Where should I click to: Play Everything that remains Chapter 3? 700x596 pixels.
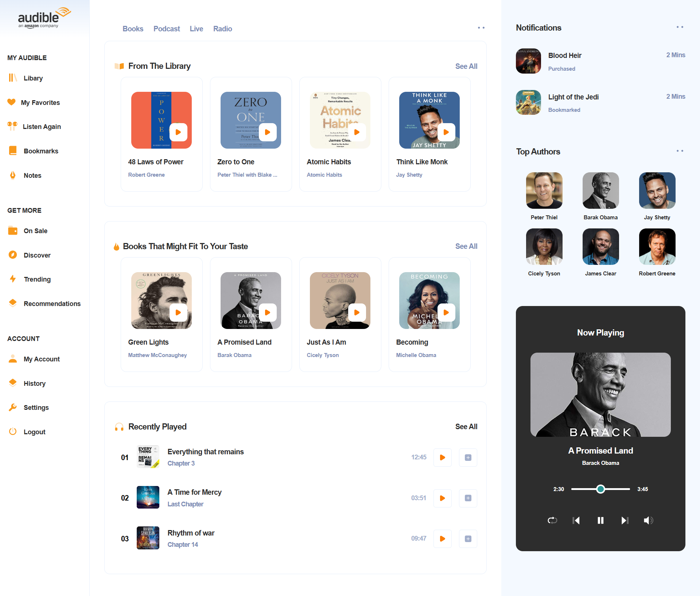tap(443, 458)
